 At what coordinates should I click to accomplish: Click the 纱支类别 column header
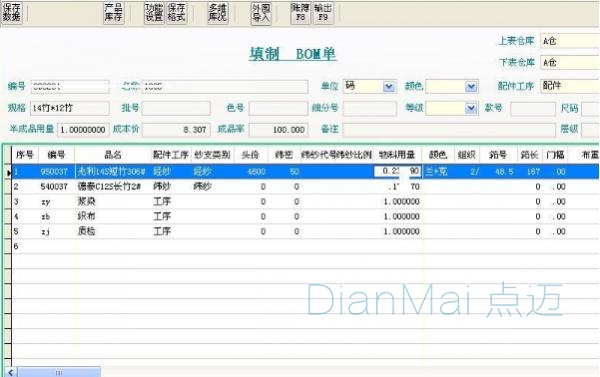pos(212,155)
